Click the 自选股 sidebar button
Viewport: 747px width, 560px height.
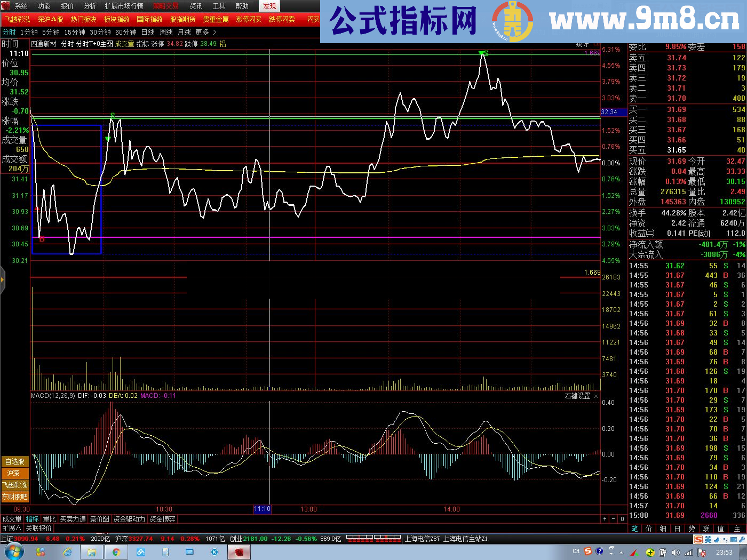click(14, 462)
